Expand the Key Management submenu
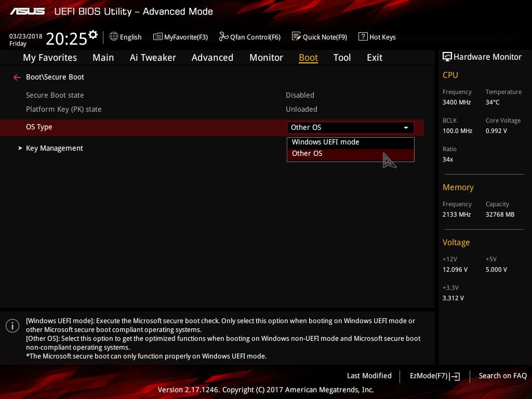532x399 pixels. pos(54,148)
